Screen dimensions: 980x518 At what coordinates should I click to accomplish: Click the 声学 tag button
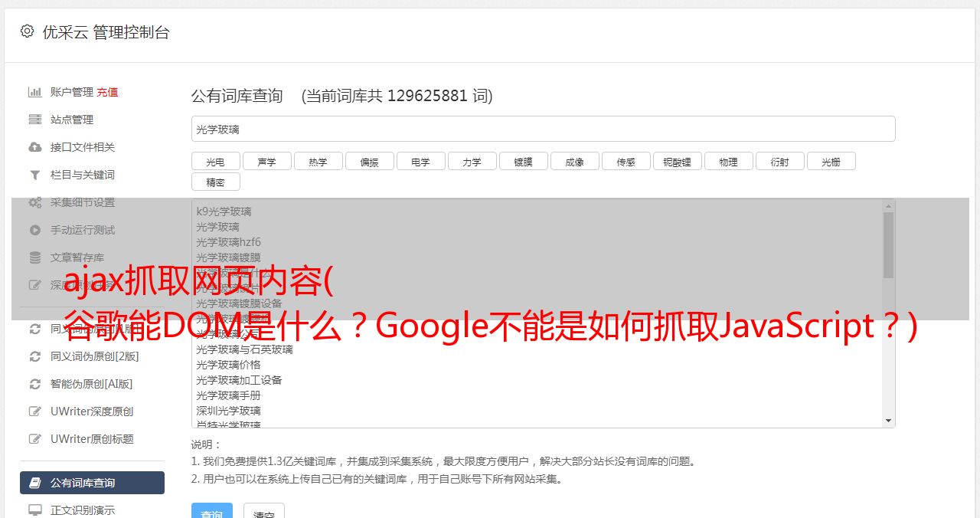[x=266, y=161]
